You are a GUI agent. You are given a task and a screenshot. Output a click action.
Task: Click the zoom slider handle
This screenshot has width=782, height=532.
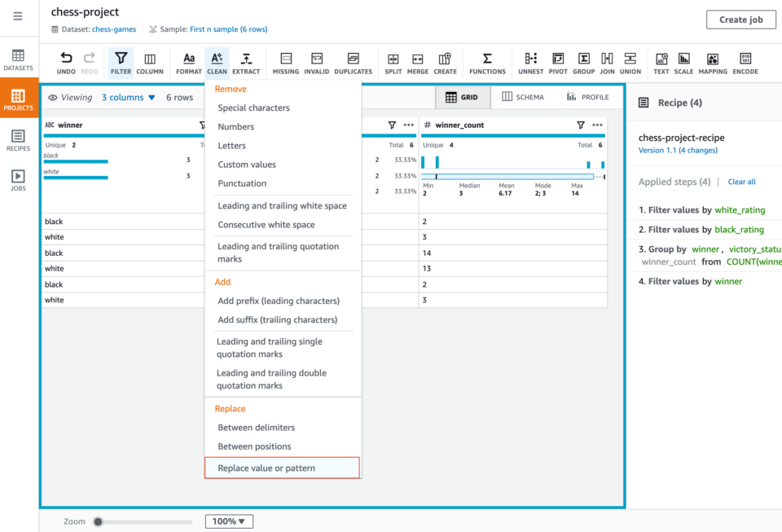98,521
